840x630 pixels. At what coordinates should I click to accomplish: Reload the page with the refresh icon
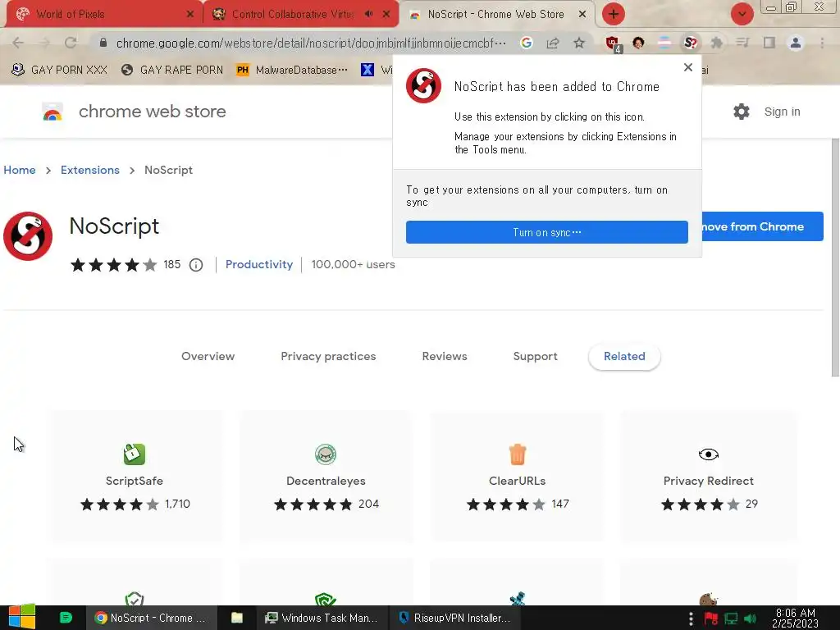coord(71,43)
